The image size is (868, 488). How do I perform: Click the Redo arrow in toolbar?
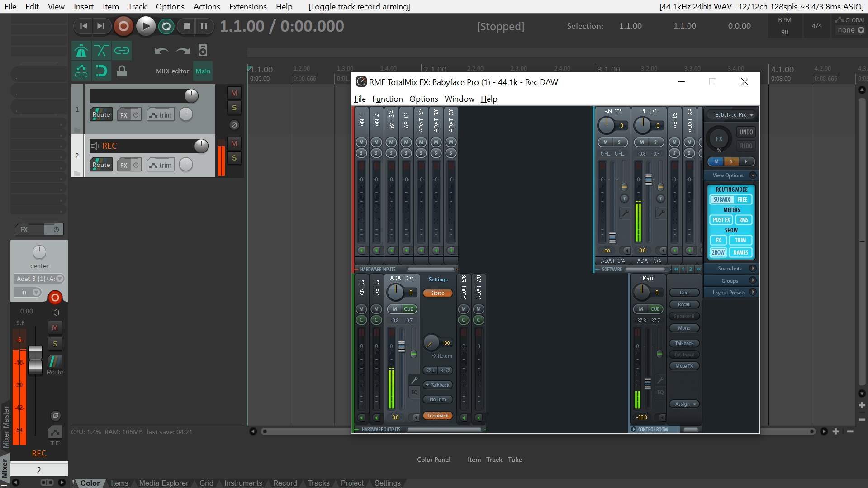click(183, 51)
